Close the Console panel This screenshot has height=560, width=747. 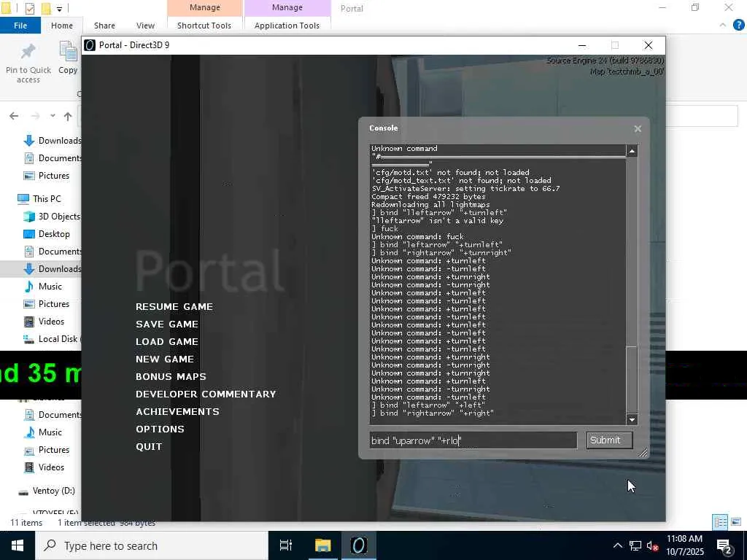pos(638,128)
